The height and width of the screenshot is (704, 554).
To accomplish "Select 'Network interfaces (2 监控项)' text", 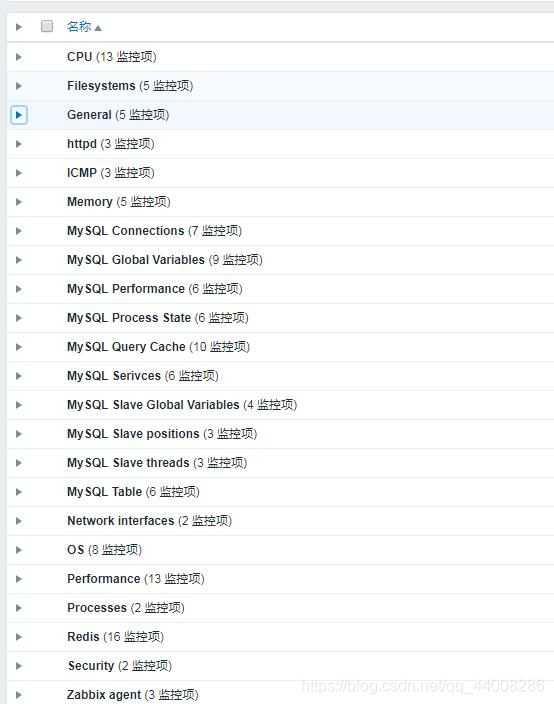I will pos(149,521).
